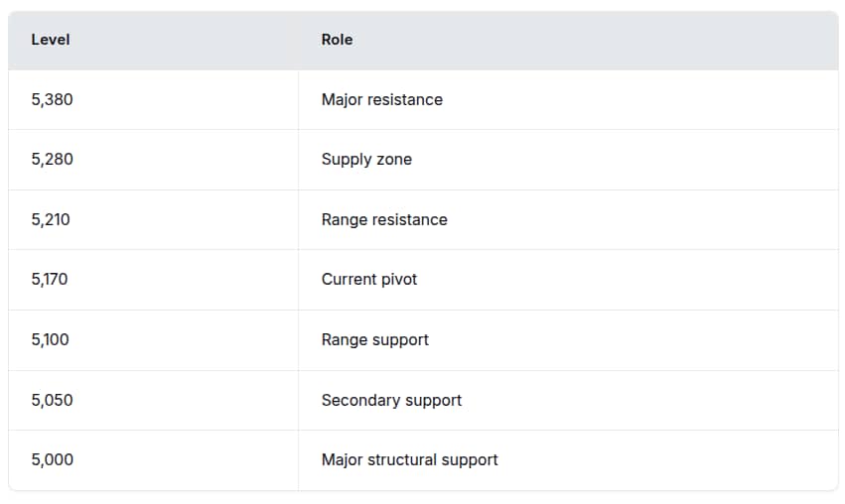Select the 5,050 level value

pyautogui.click(x=52, y=400)
